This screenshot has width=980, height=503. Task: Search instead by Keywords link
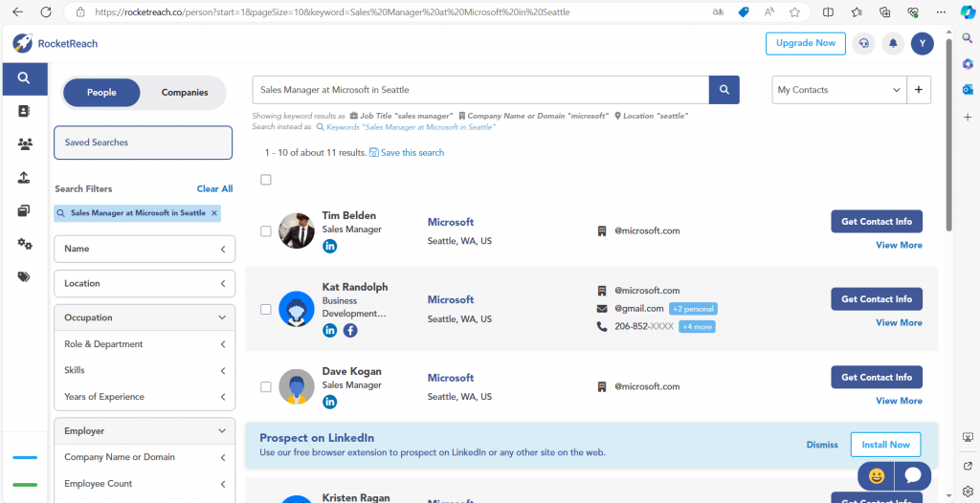point(406,127)
